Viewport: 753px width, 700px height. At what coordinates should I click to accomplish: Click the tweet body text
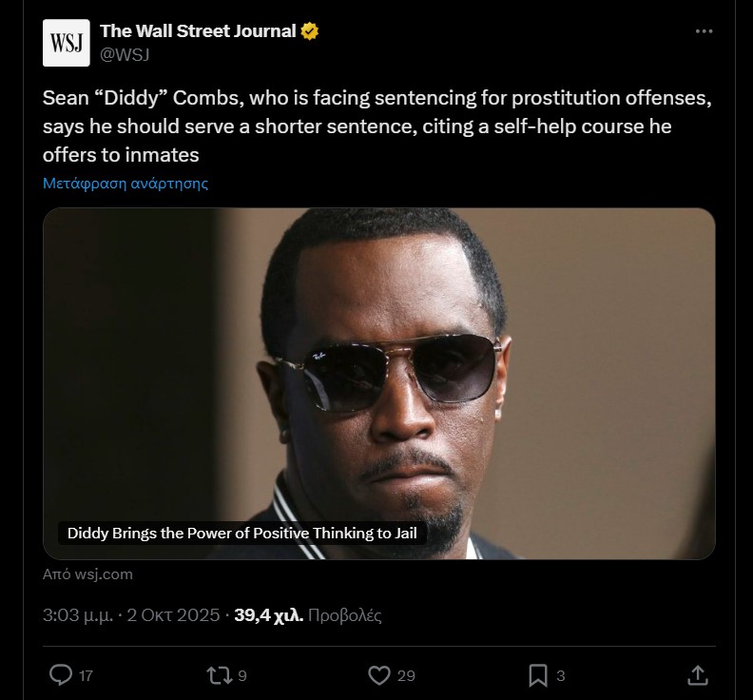coord(376,126)
